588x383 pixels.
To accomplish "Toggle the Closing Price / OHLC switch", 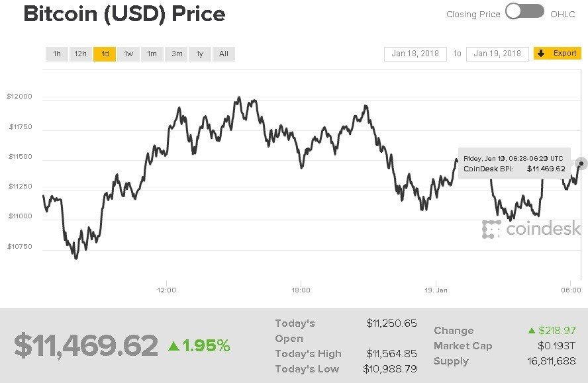I will pyautogui.click(x=524, y=12).
